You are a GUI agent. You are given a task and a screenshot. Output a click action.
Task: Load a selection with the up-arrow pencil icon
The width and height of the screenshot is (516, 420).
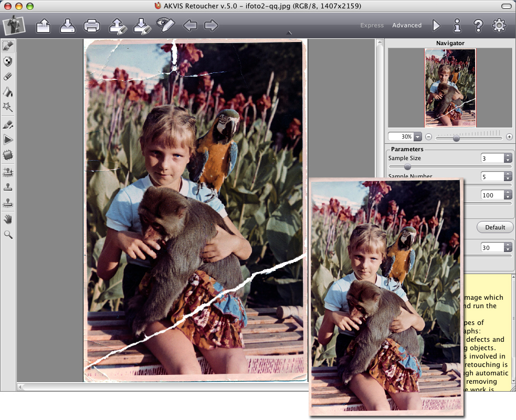point(118,26)
